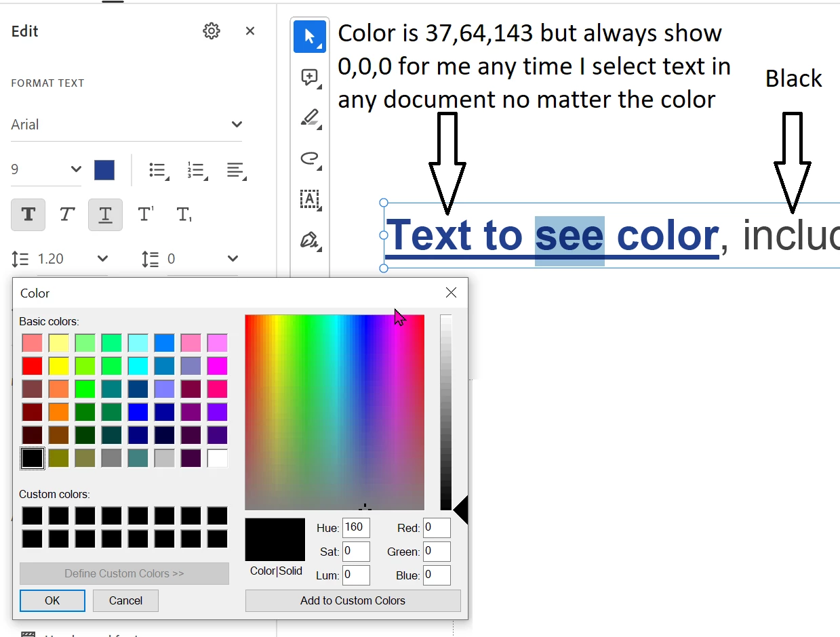
Task: Select orange basic color swatch
Action: click(x=58, y=413)
